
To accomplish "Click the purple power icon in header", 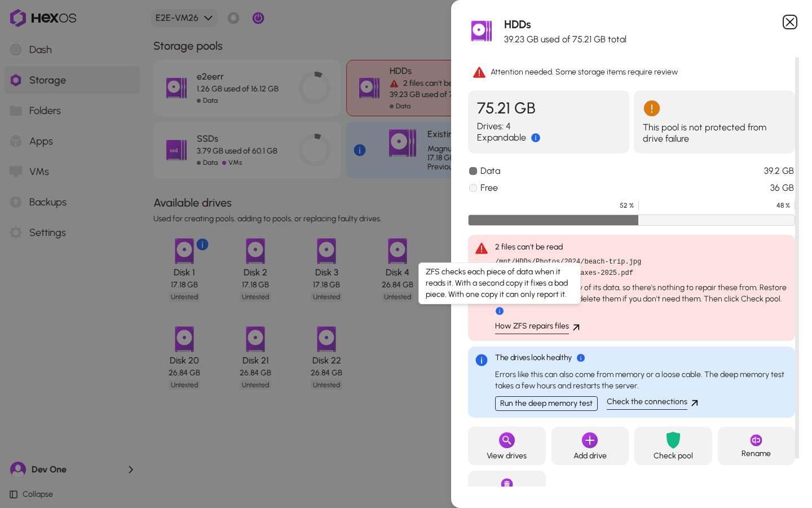I will pyautogui.click(x=258, y=18).
